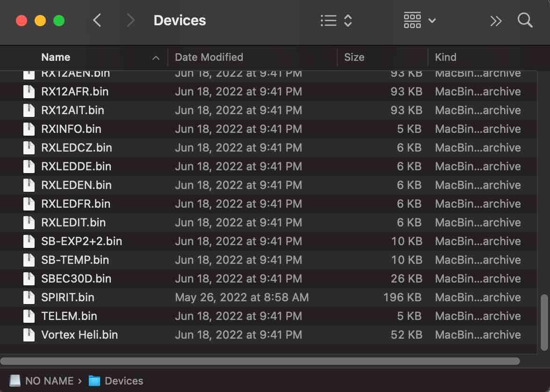Viewport: 550px width, 392px height.
Task: Go back with the left chevron
Action: pyautogui.click(x=97, y=21)
